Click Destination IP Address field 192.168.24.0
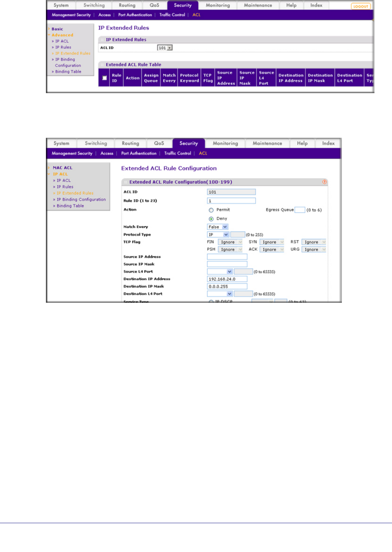 click(227, 279)
